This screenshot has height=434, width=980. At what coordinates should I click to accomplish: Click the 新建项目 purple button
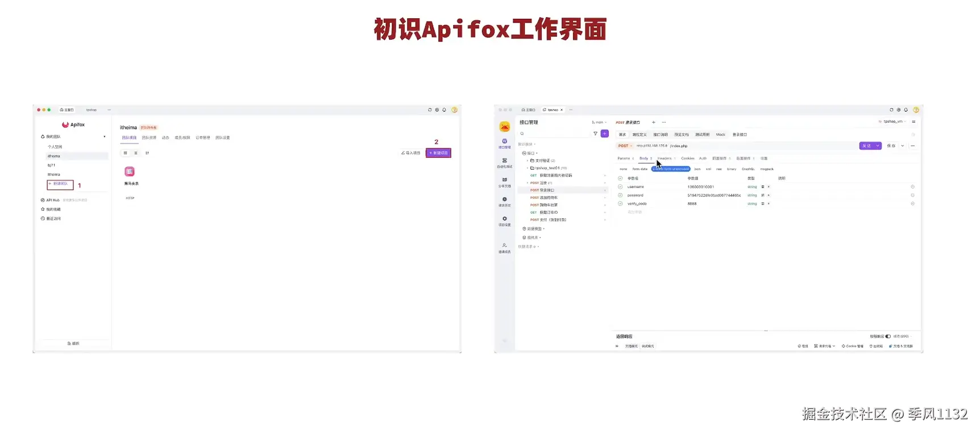coord(438,153)
